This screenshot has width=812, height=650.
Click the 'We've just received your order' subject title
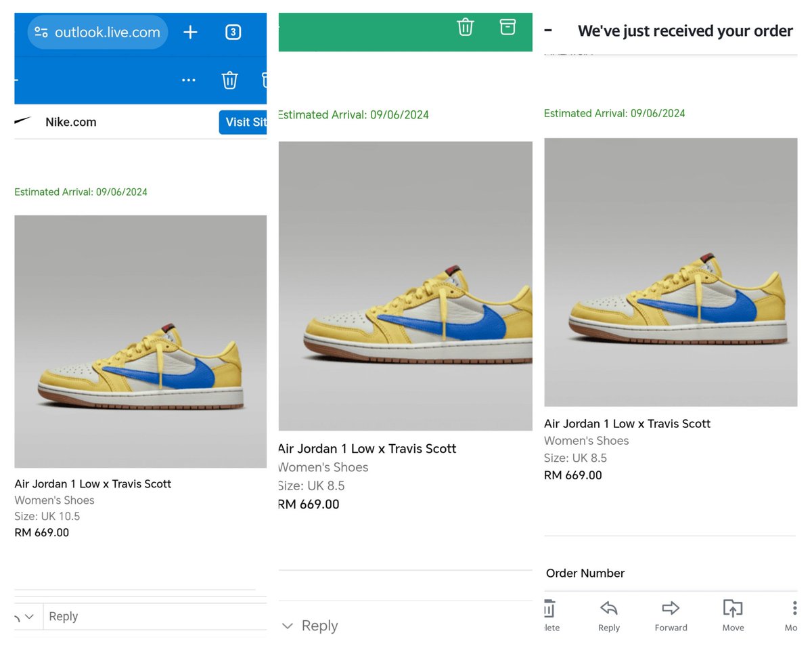tap(685, 31)
